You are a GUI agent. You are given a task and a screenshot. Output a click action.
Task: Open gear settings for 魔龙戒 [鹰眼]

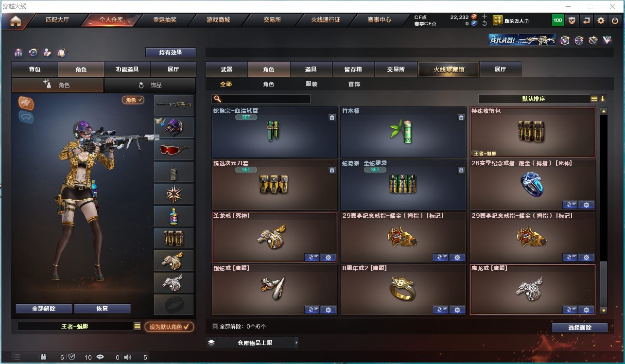[587, 310]
